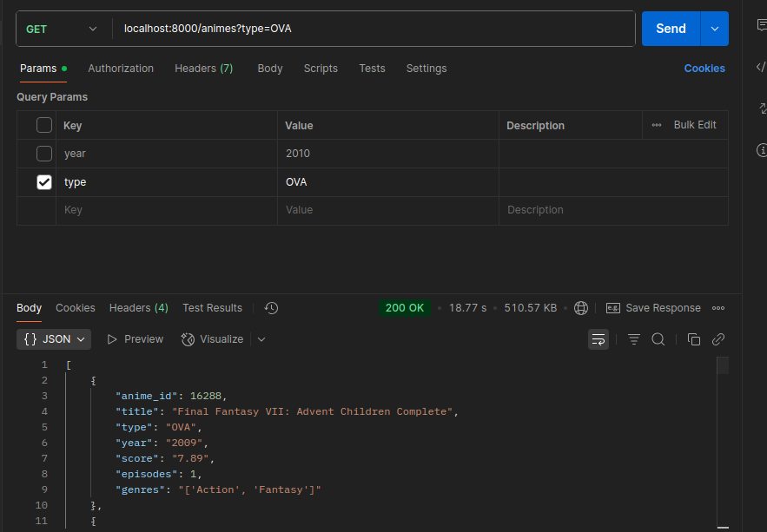Image resolution: width=767 pixels, height=532 pixels.
Task: Toggle the word wrap lines icon
Action: point(598,339)
